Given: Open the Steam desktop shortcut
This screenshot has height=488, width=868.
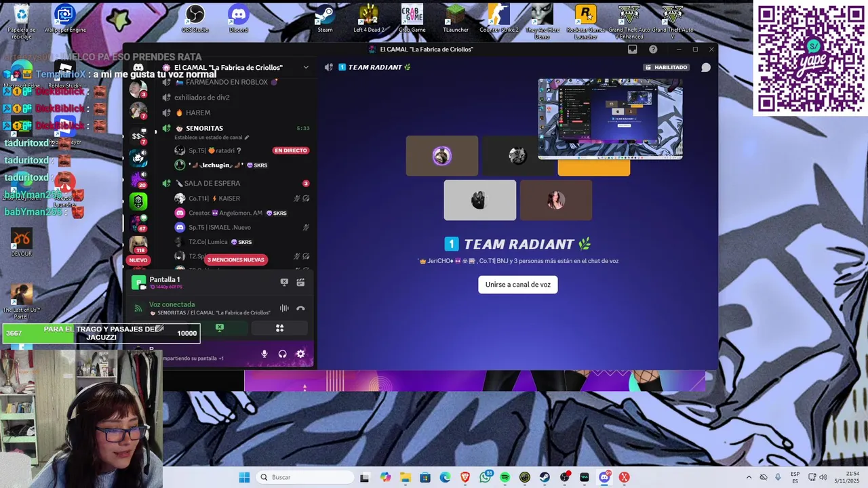Looking at the screenshot, I should click(325, 19).
